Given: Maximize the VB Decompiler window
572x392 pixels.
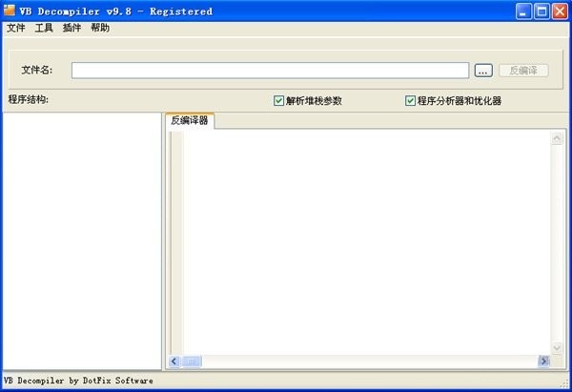Looking at the screenshot, I should (x=541, y=11).
